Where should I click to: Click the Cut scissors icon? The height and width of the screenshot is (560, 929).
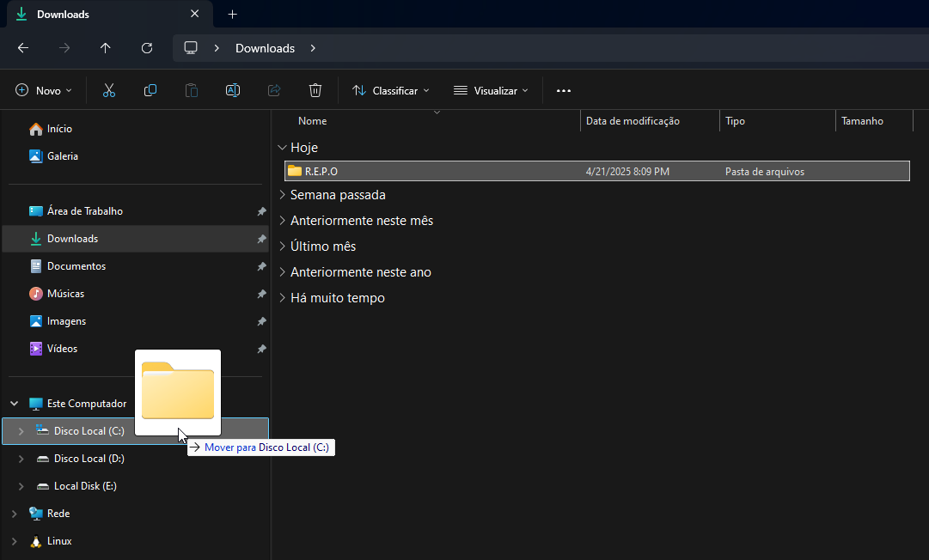tap(109, 90)
